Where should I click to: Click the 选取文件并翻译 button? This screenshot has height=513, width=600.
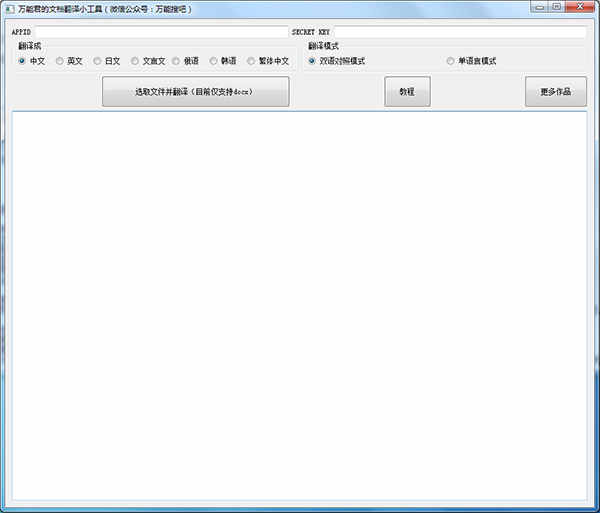(x=196, y=92)
